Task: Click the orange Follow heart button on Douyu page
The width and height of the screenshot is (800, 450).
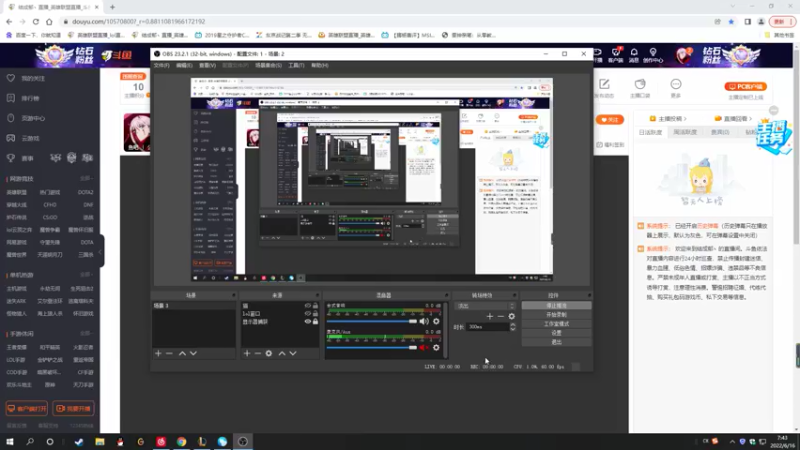Action: (x=610, y=120)
